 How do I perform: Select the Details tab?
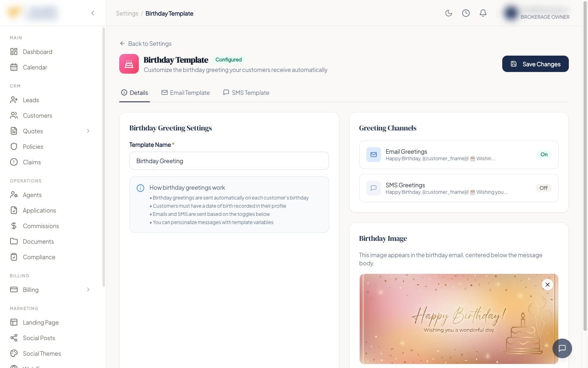click(x=134, y=93)
